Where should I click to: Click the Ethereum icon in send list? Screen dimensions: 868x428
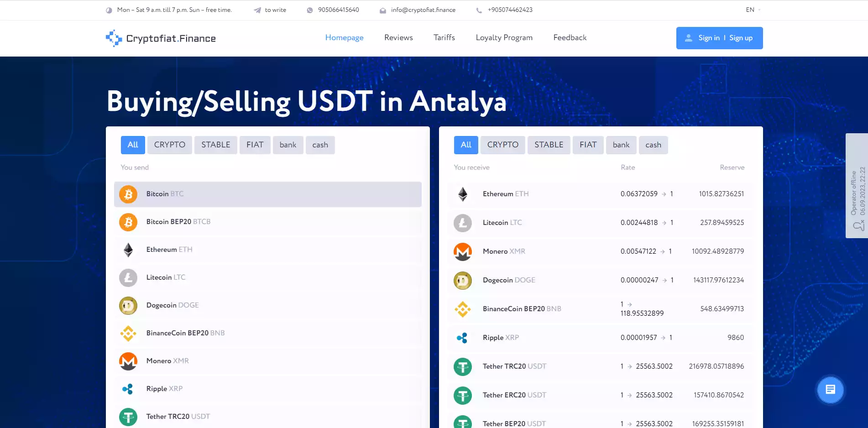(x=128, y=250)
